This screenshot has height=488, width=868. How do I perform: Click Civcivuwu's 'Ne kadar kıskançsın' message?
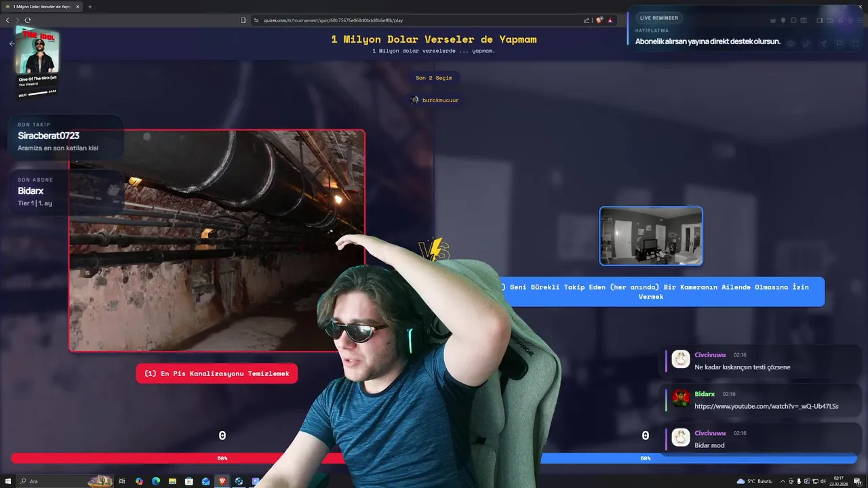[x=743, y=367]
